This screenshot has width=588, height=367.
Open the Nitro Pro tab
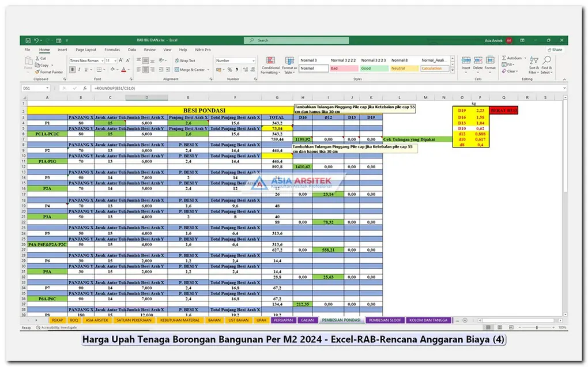point(203,50)
